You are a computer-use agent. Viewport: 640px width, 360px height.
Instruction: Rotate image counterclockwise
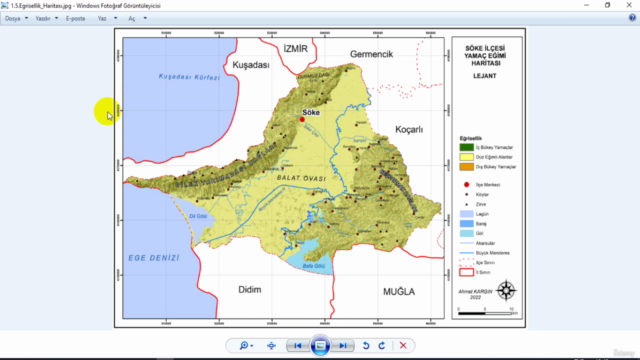click(366, 346)
